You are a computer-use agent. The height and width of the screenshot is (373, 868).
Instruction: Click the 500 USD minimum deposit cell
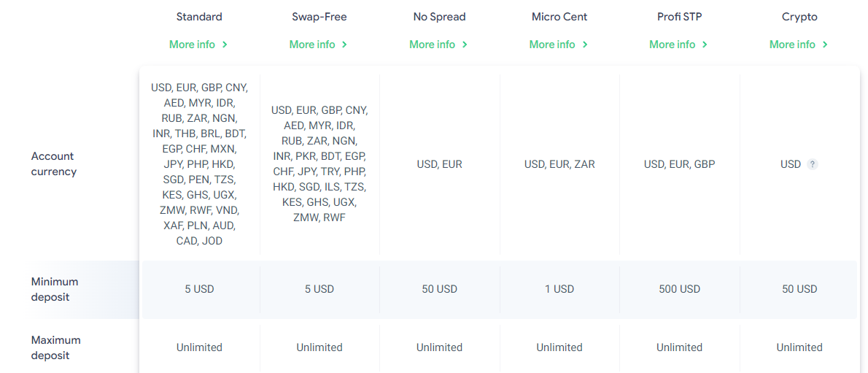(679, 289)
